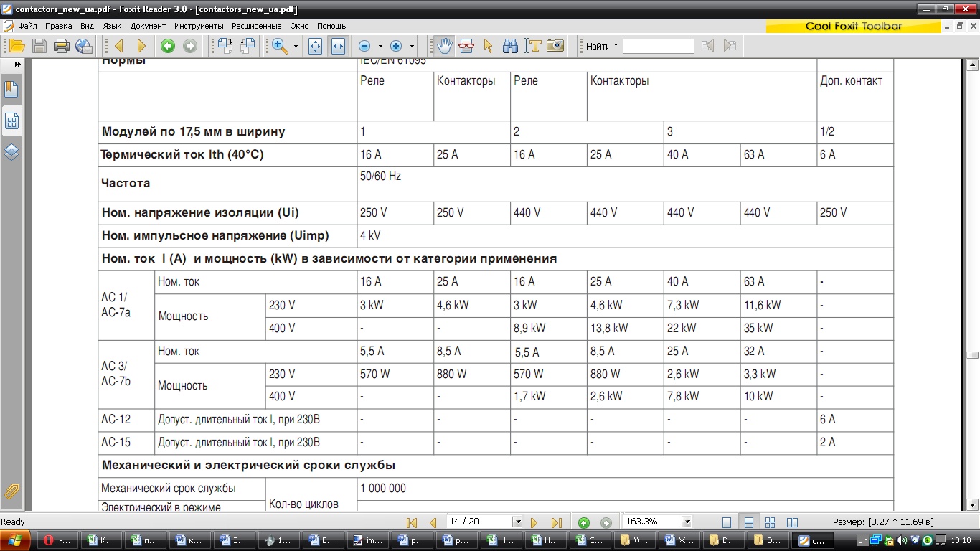Open the page number dropdown
Screen dimensions: 980x551
coord(517,522)
